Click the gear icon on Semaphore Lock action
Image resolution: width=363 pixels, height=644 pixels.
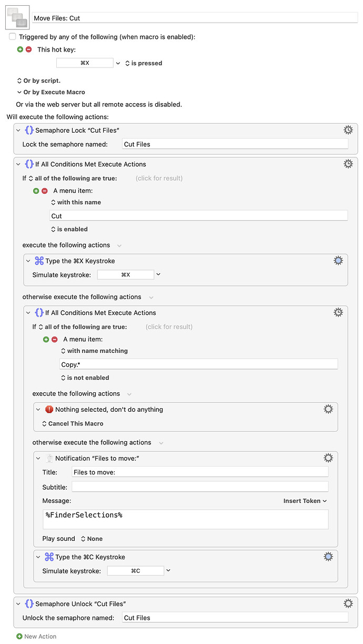coord(348,130)
